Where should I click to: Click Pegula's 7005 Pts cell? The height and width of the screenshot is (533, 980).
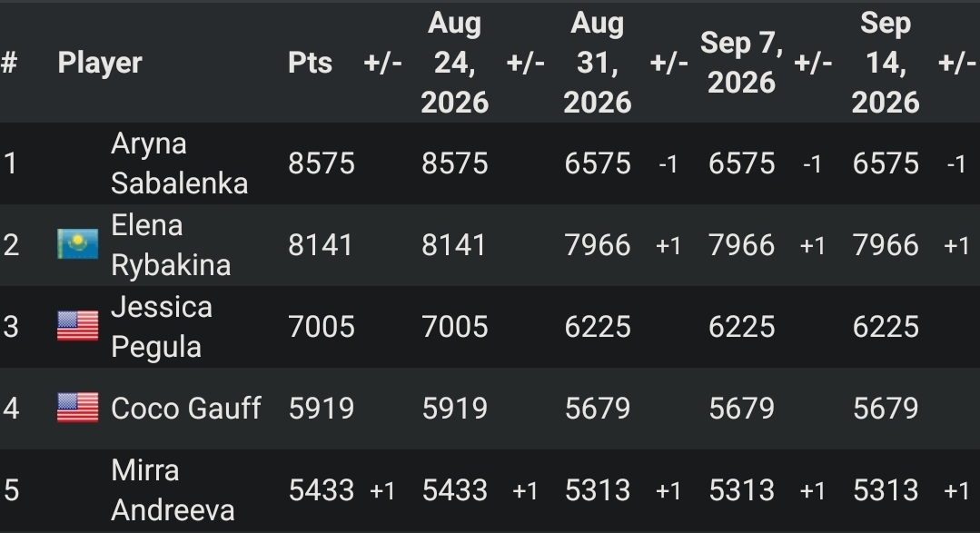[x=322, y=327]
